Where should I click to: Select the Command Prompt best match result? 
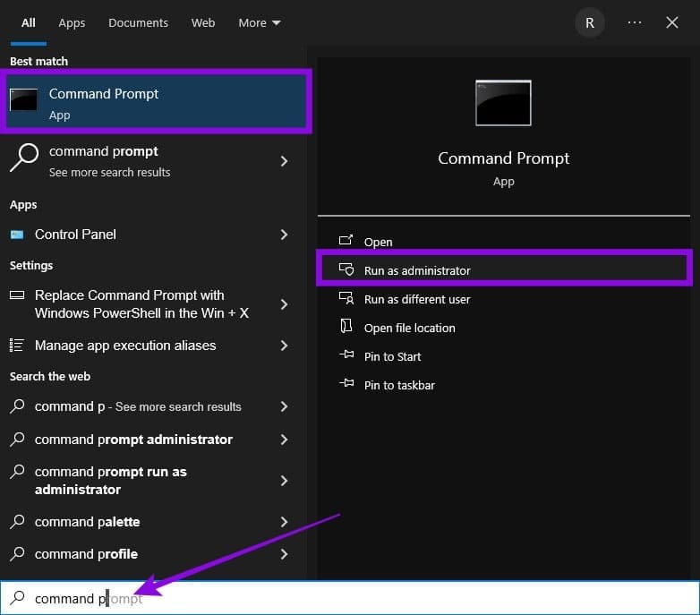tap(156, 102)
